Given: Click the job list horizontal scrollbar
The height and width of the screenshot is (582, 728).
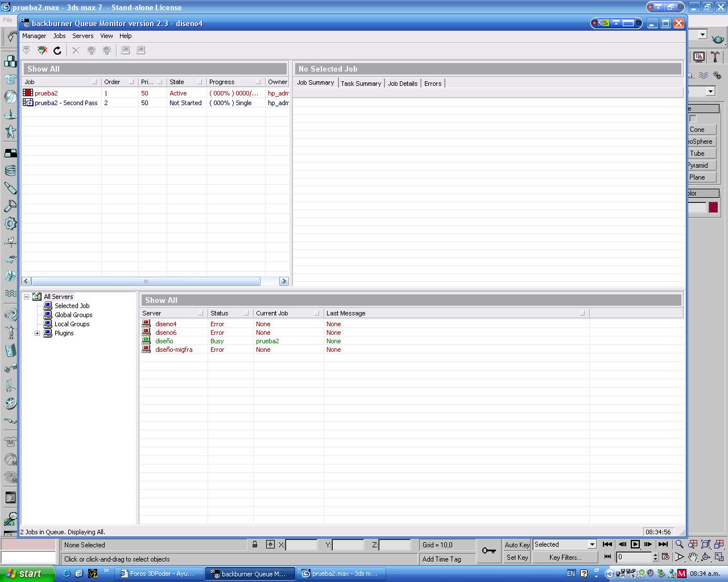Looking at the screenshot, I should click(146, 281).
